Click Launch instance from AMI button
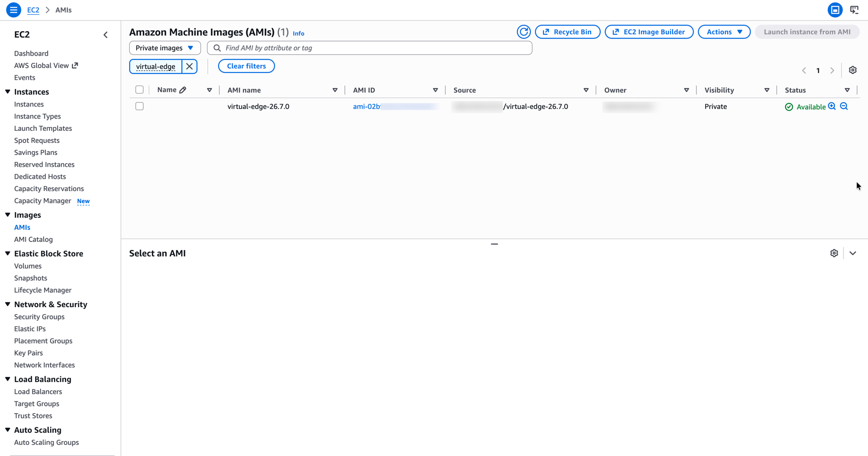Viewport: 868px width, 456px height. (x=807, y=32)
